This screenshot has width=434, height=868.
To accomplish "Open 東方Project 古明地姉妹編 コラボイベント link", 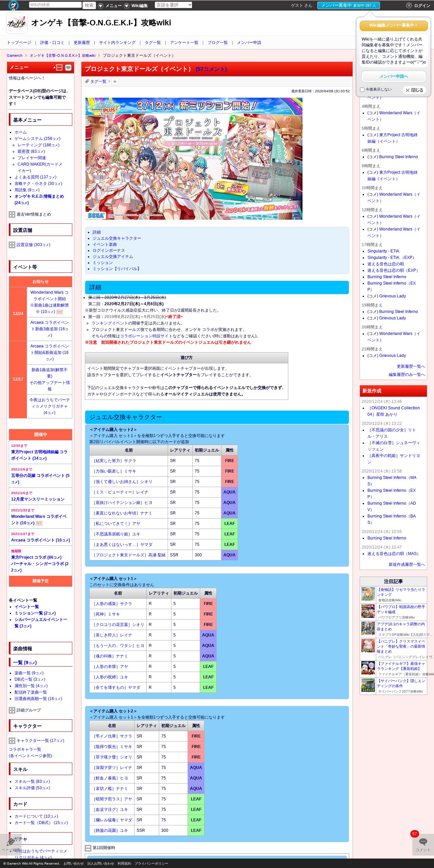I will pos(39,455).
